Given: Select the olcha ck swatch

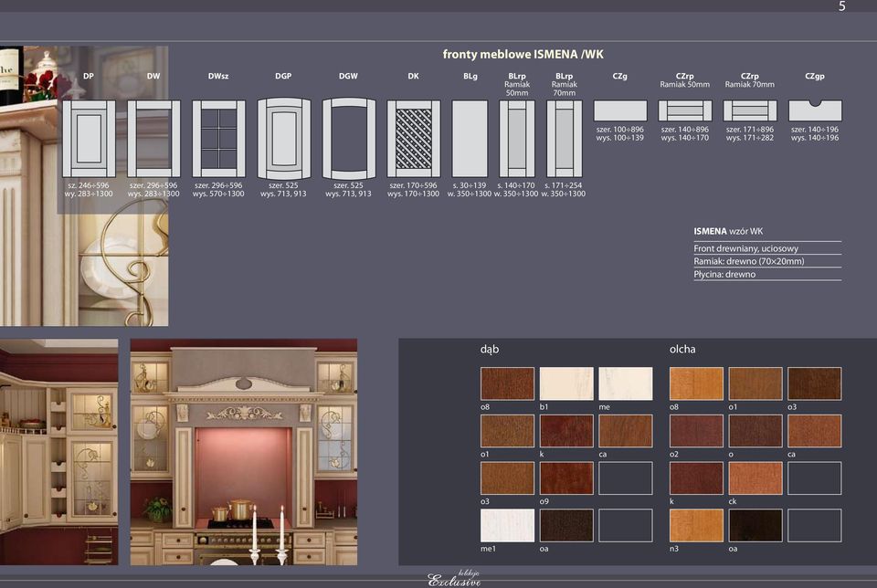Looking at the screenshot, I should [755, 478].
